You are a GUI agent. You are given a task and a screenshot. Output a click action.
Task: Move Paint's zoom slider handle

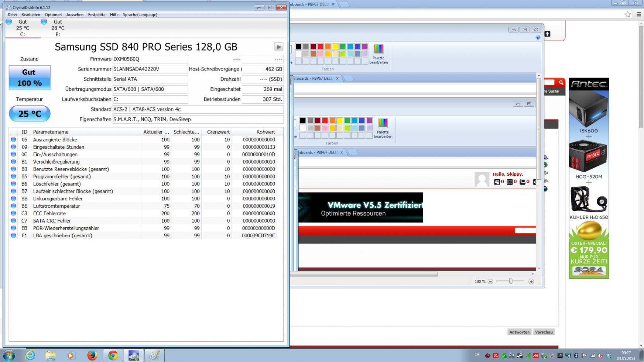tap(511, 281)
